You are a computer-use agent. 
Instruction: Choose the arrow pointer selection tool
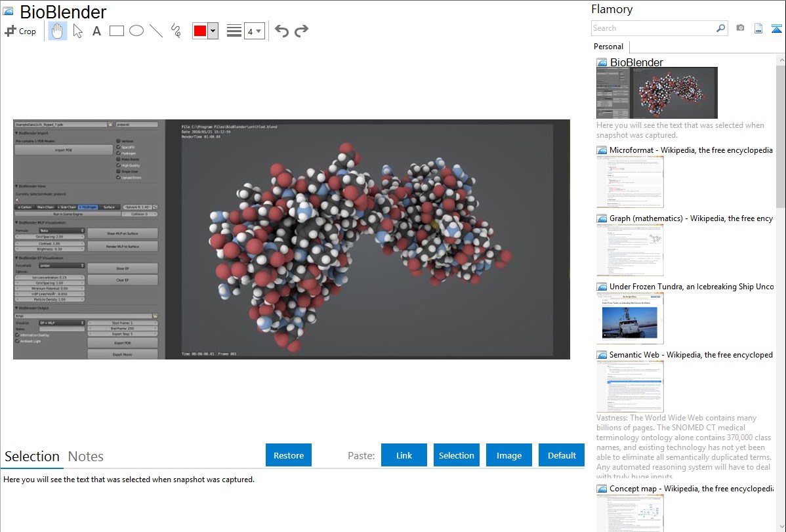point(77,31)
